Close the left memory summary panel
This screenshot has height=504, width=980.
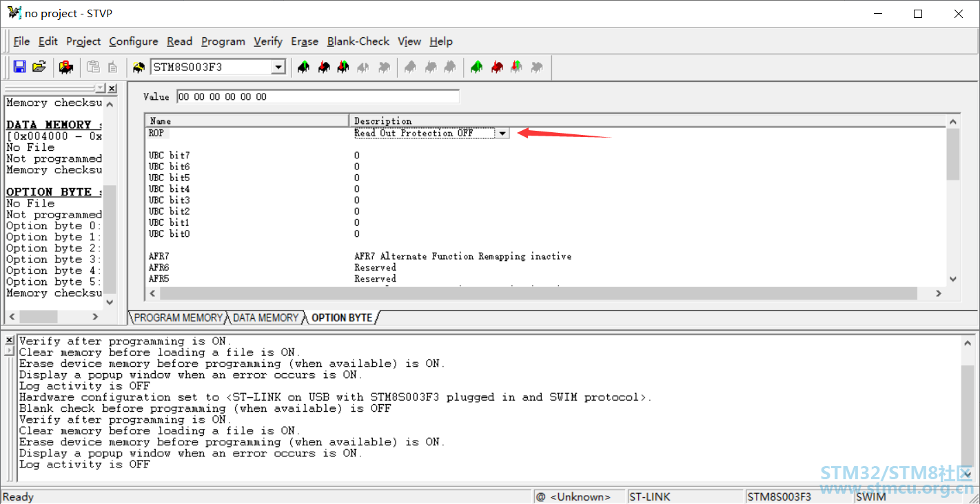click(x=112, y=88)
